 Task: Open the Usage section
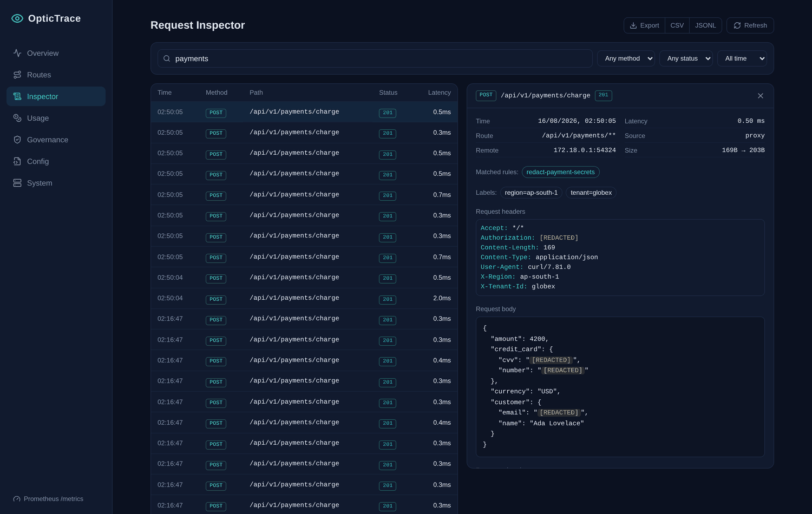(56, 118)
